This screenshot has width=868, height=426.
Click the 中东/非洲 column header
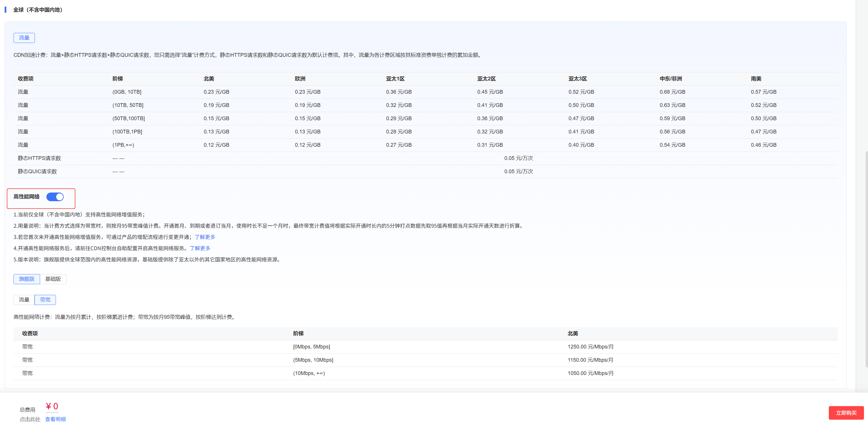click(671, 79)
